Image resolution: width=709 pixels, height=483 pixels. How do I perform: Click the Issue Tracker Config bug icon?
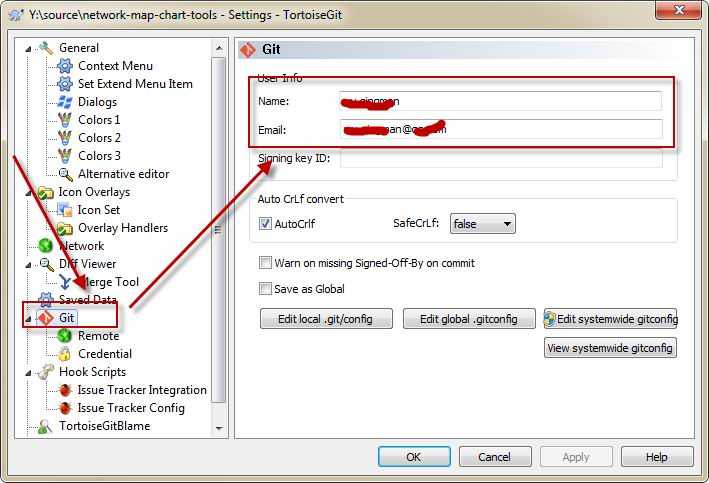click(65, 408)
